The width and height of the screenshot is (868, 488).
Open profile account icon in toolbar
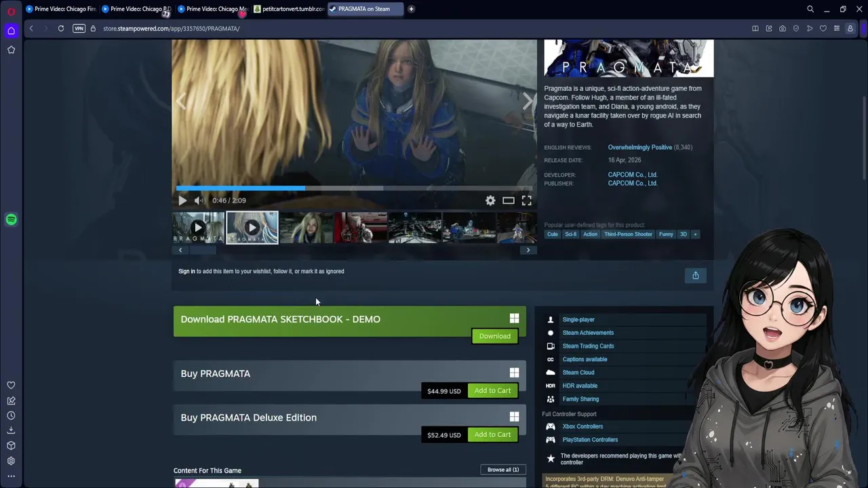tap(850, 28)
